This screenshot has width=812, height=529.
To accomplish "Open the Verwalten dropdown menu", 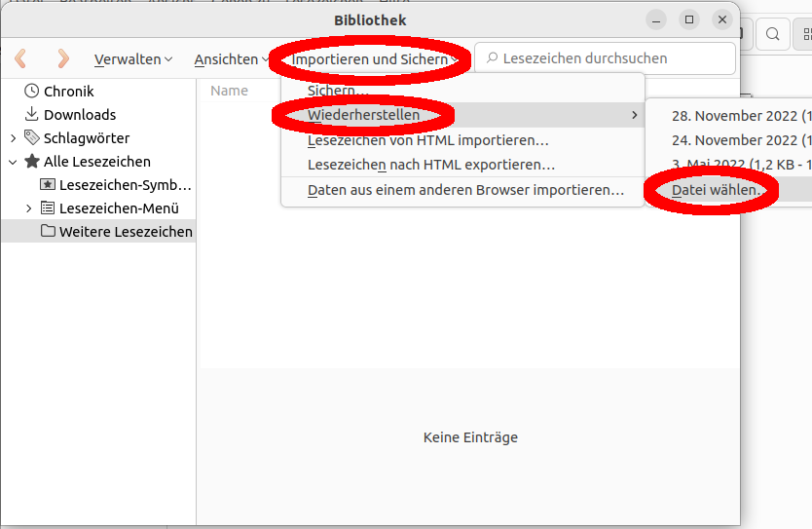I will click(133, 59).
